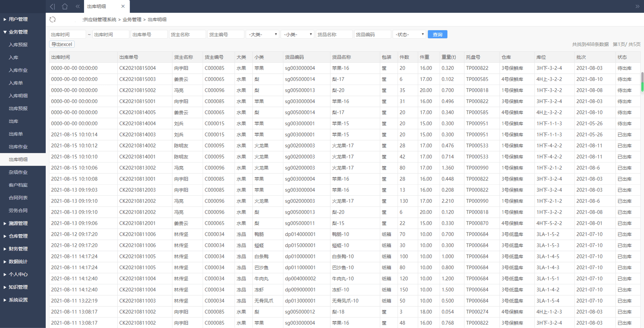Expand the 用户管理 sidebar menu

tap(18, 19)
